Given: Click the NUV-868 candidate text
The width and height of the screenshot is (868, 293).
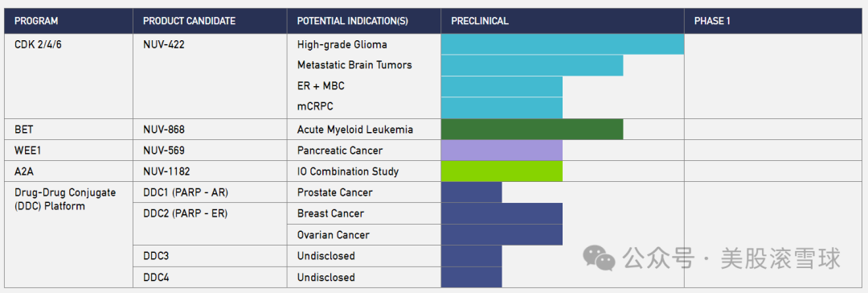Looking at the screenshot, I should click(163, 130).
